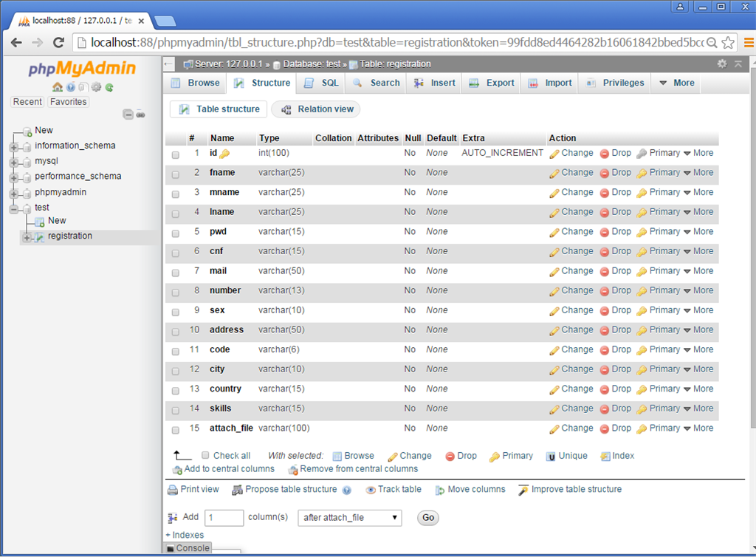Click the Change pencil icon for the mname row

(x=554, y=193)
